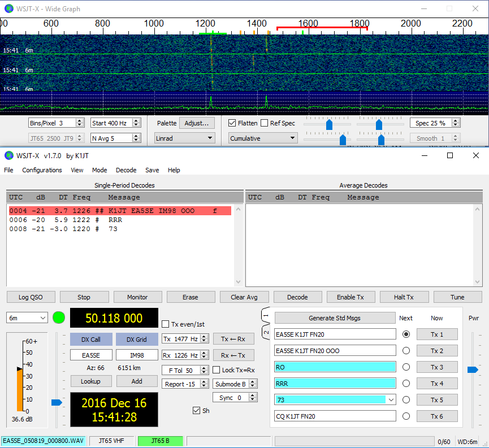Maximize the main WSJT-X window
489x448 pixels.
click(450, 155)
